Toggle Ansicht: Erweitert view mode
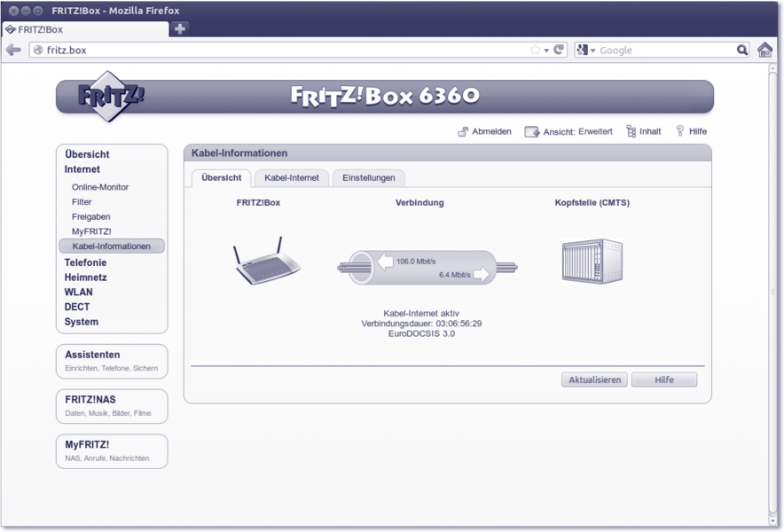The image size is (784, 532). pos(568,131)
